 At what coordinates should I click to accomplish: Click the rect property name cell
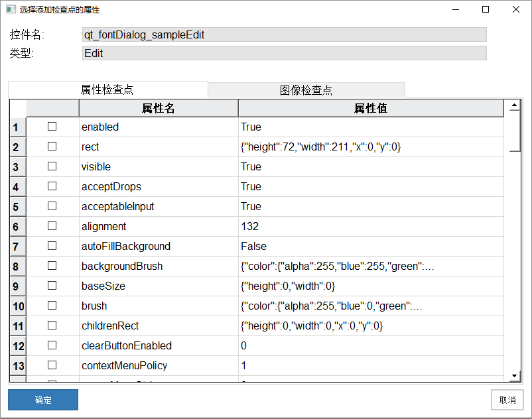pyautogui.click(x=159, y=147)
